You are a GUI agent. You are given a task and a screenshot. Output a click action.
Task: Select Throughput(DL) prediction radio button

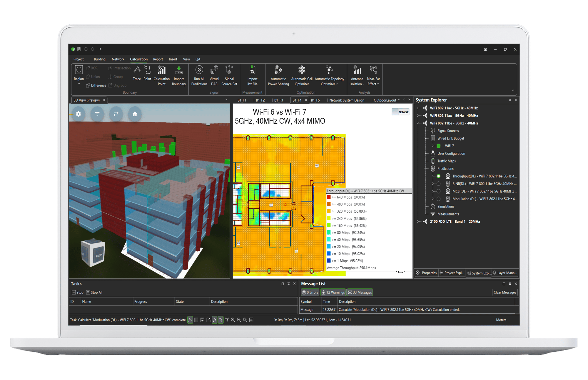click(438, 176)
